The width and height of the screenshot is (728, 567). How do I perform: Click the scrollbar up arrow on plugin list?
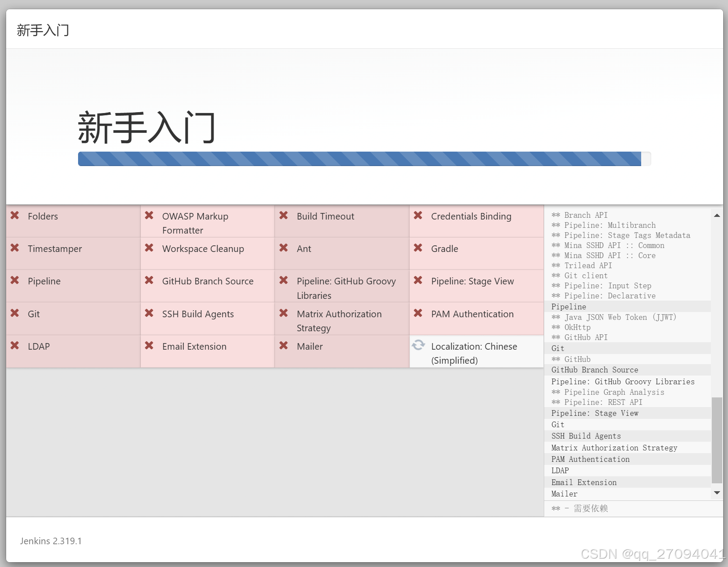(717, 215)
